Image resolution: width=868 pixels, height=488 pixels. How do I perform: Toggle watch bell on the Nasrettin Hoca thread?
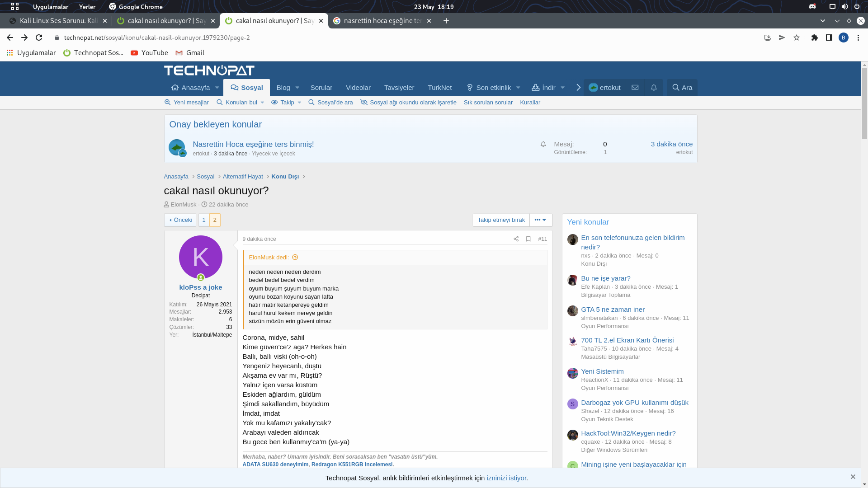coord(543,144)
